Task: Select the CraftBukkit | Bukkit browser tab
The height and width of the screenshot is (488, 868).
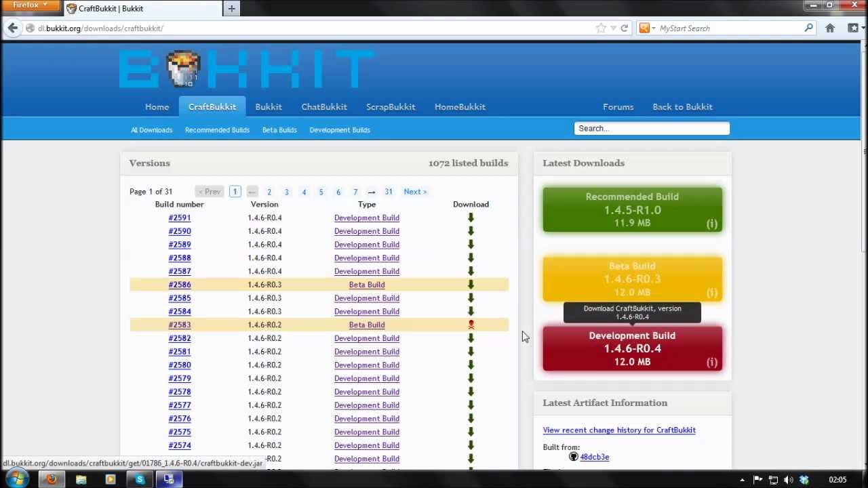Action: (142, 9)
